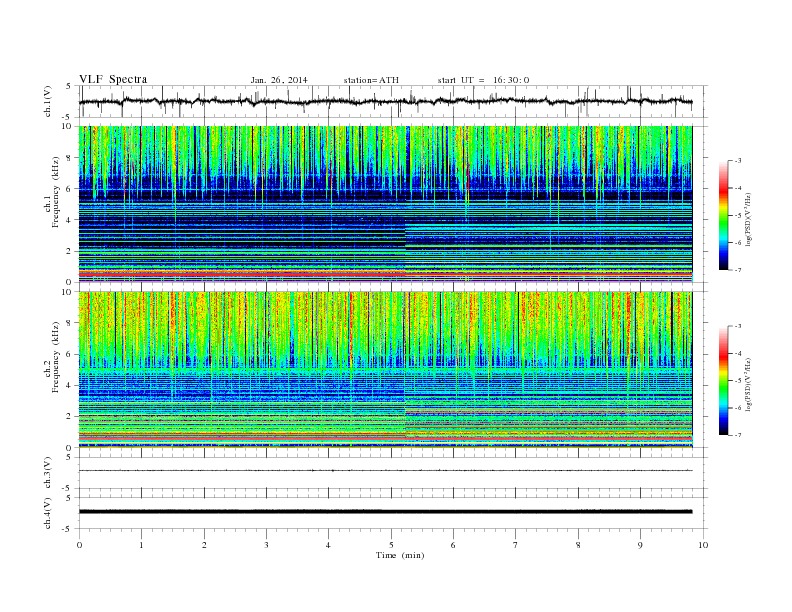Click the ch.2 spectrogram color scale bar
The height and width of the screenshot is (612, 792).
point(724,380)
